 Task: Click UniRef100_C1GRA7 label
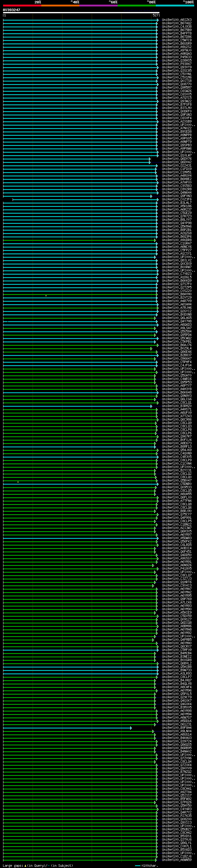[177, 244]
